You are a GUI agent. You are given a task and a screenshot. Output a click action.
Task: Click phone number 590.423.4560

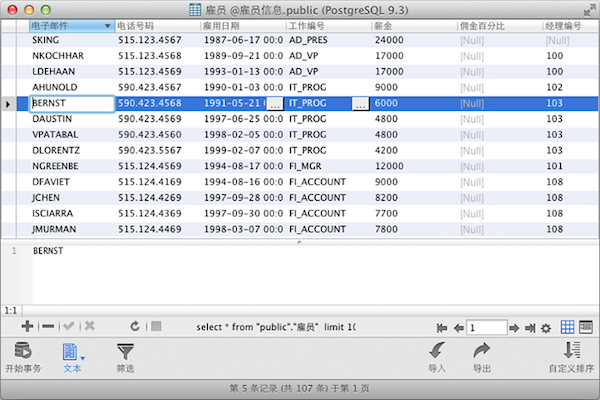pyautogui.click(x=150, y=135)
